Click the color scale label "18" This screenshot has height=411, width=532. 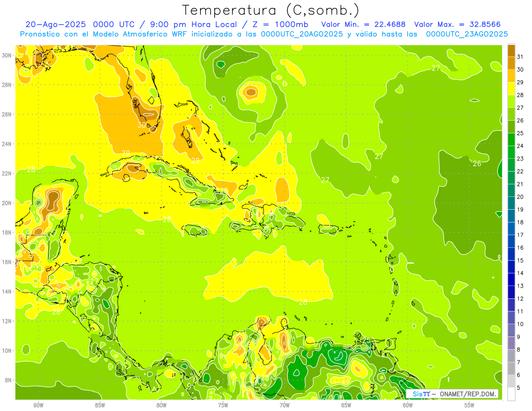click(520, 222)
